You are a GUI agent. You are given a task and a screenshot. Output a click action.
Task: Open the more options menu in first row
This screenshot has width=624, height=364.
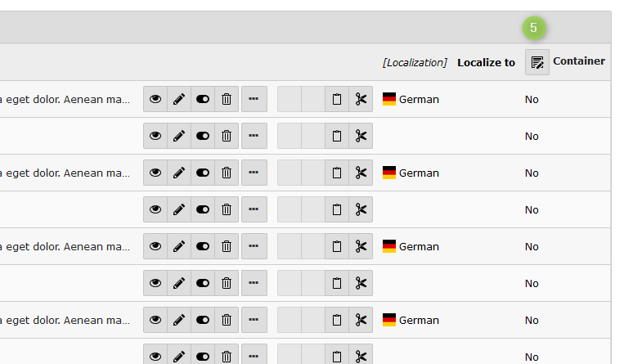pyautogui.click(x=254, y=99)
